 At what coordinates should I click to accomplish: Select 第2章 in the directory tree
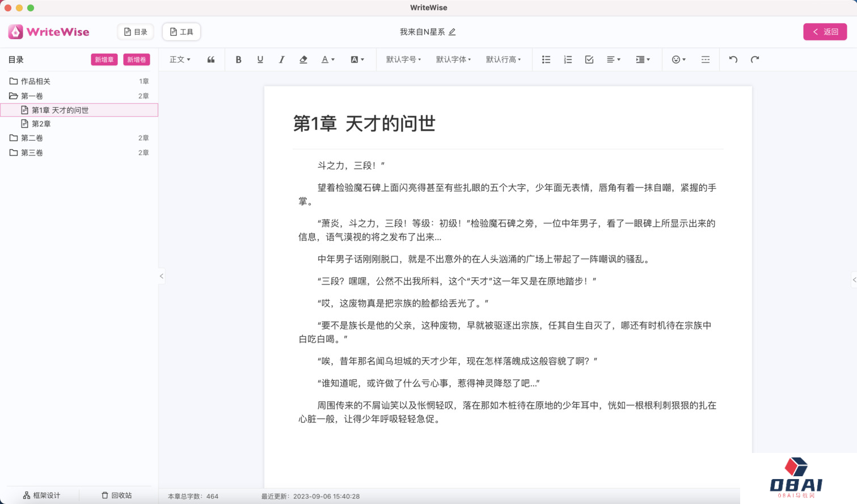click(x=79, y=124)
